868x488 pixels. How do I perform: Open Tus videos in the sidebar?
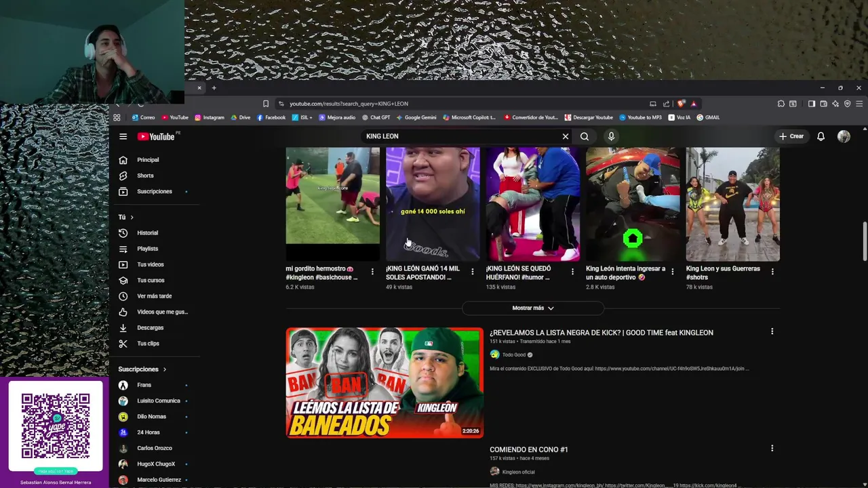[x=150, y=264]
